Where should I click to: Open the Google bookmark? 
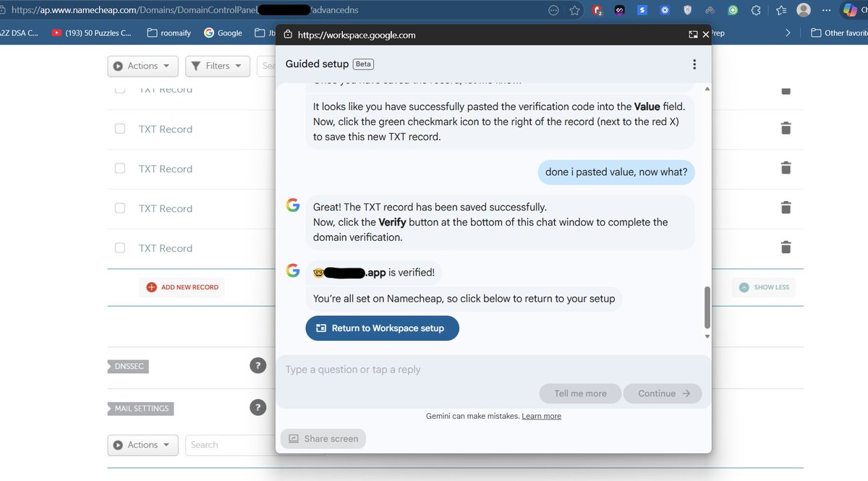coord(223,33)
